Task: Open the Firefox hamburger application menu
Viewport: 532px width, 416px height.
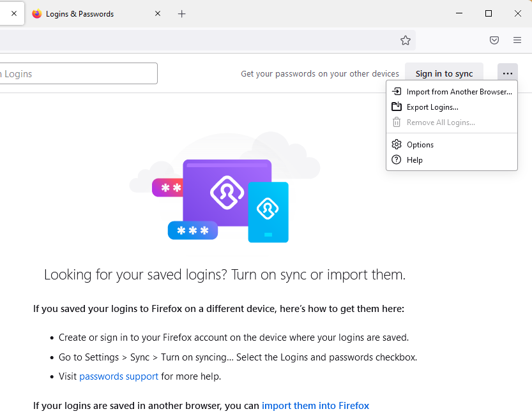Action: pyautogui.click(x=517, y=40)
